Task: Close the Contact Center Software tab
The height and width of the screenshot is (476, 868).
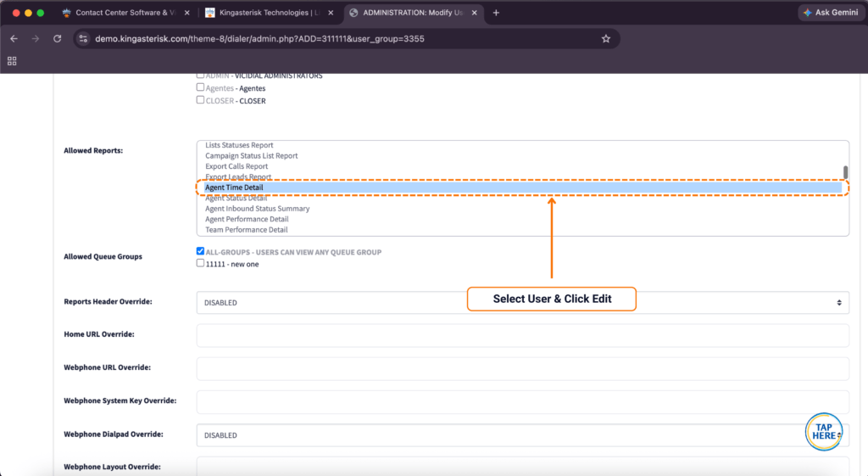Action: [x=186, y=13]
